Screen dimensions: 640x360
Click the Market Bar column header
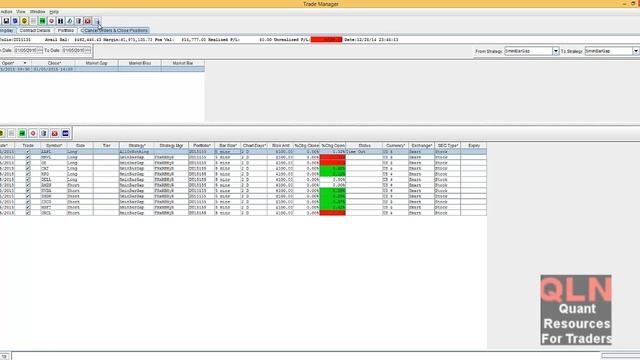pos(183,63)
